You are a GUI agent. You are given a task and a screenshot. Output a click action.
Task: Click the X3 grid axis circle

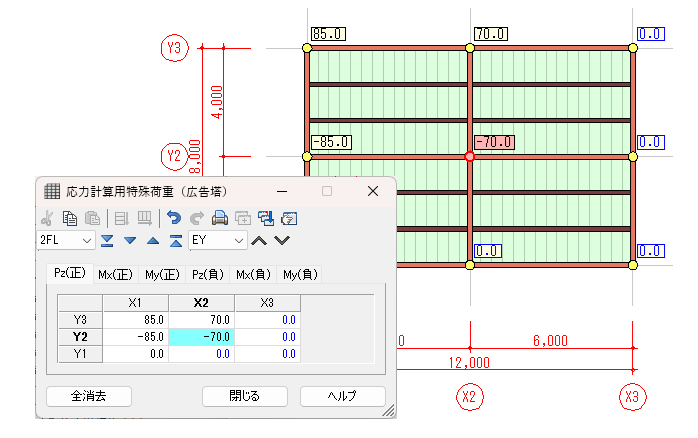tap(632, 397)
